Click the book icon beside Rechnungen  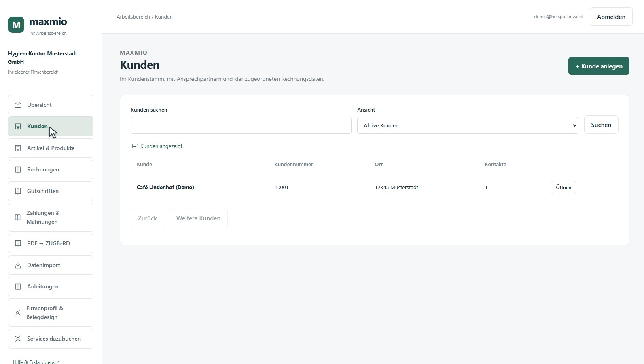click(18, 169)
